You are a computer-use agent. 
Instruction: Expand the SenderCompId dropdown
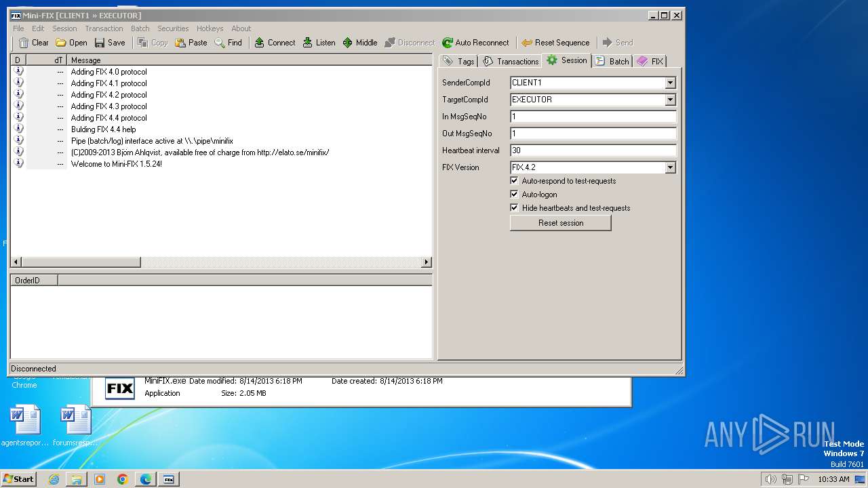pos(670,83)
